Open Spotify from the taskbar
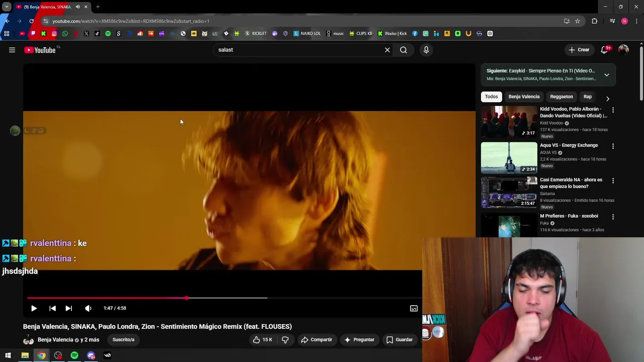Viewport: 644px width, 362px height. point(74,355)
